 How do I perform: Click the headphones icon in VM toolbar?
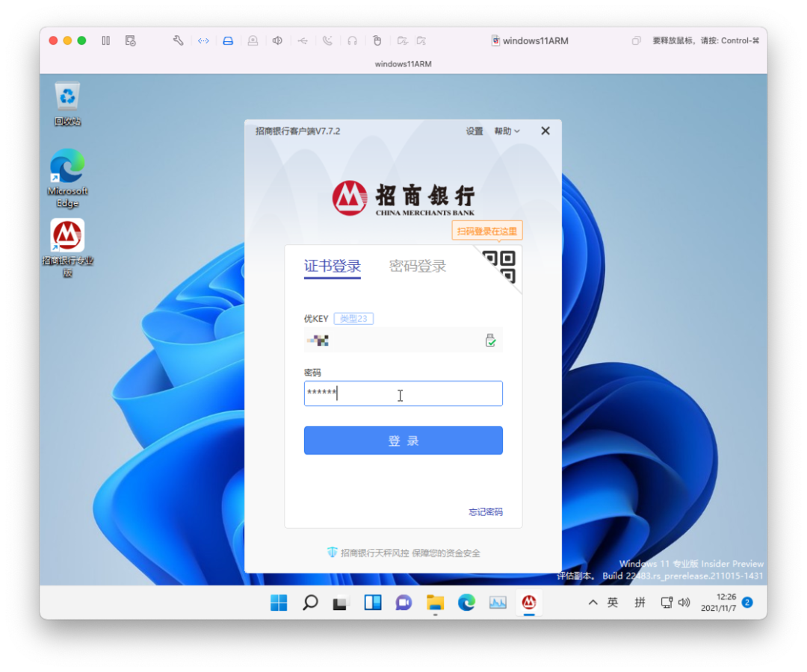(x=352, y=40)
